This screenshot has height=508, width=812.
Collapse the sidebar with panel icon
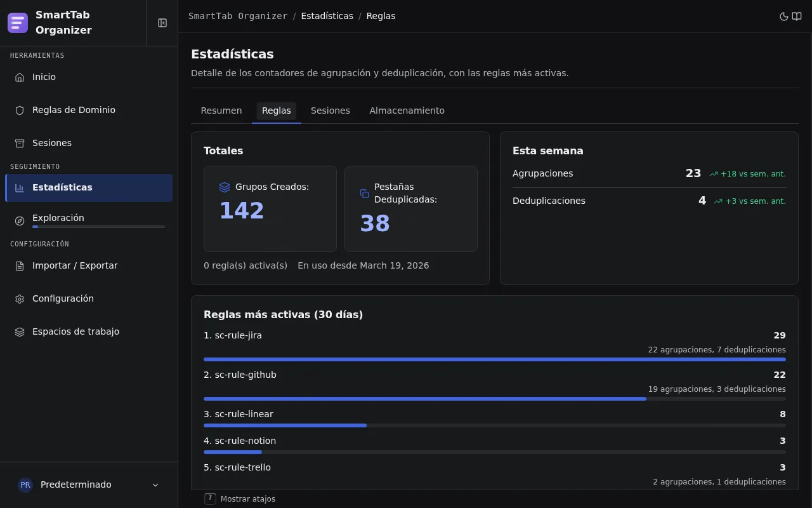[x=162, y=23]
